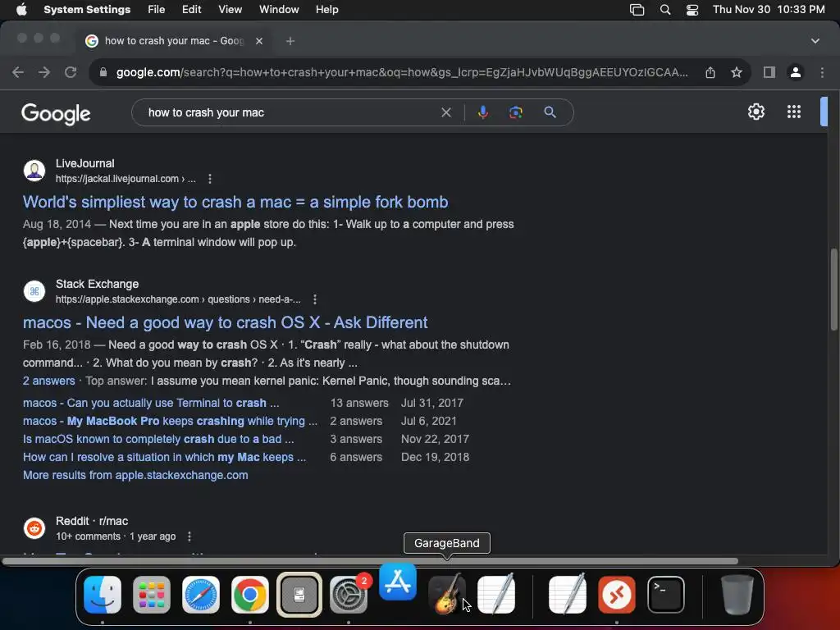Open the red remote desktop Dock app
This screenshot has height=630, width=840.
click(x=617, y=594)
